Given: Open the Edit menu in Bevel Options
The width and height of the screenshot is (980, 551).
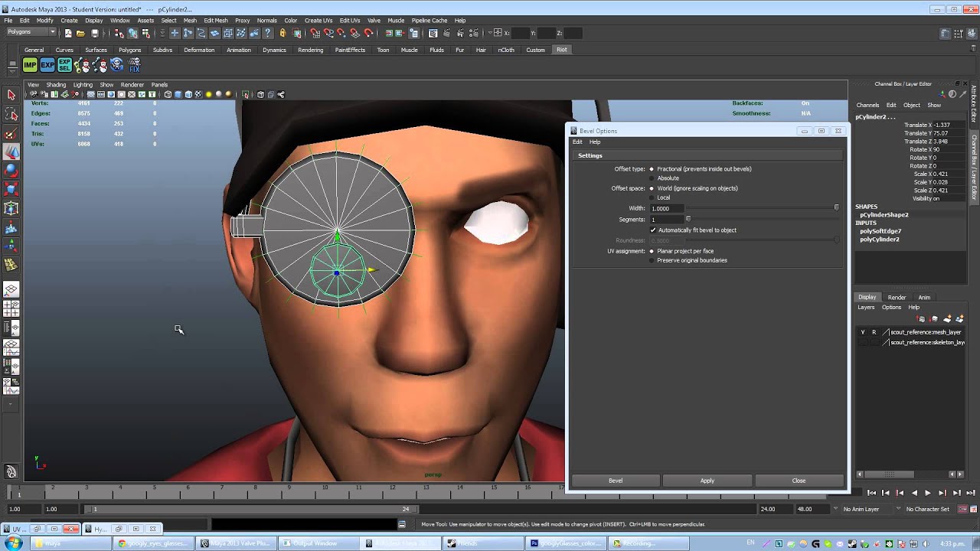Looking at the screenshot, I should (577, 142).
